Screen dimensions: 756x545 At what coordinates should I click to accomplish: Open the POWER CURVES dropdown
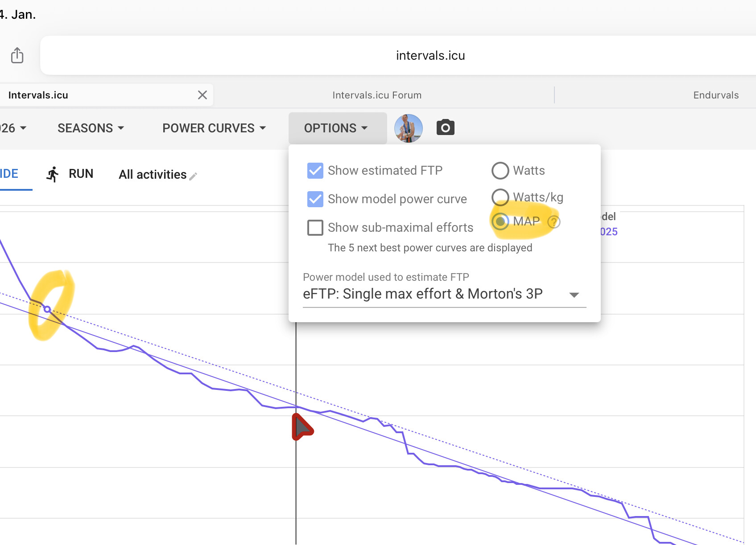214,128
